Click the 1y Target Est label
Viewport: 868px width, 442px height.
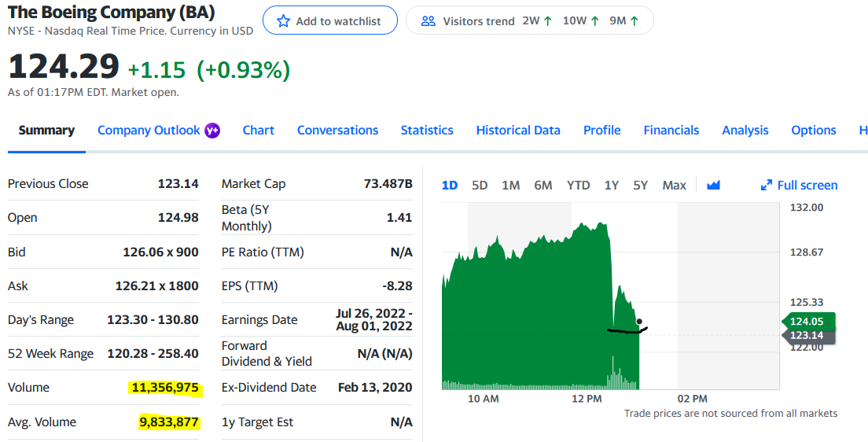pyautogui.click(x=257, y=422)
